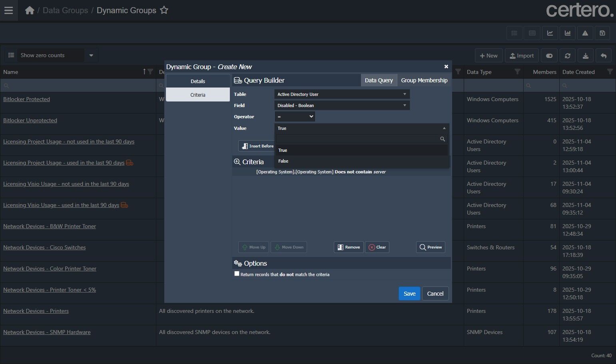This screenshot has height=364, width=616.
Task: Click the undo back arrow icon
Action: click(x=604, y=56)
